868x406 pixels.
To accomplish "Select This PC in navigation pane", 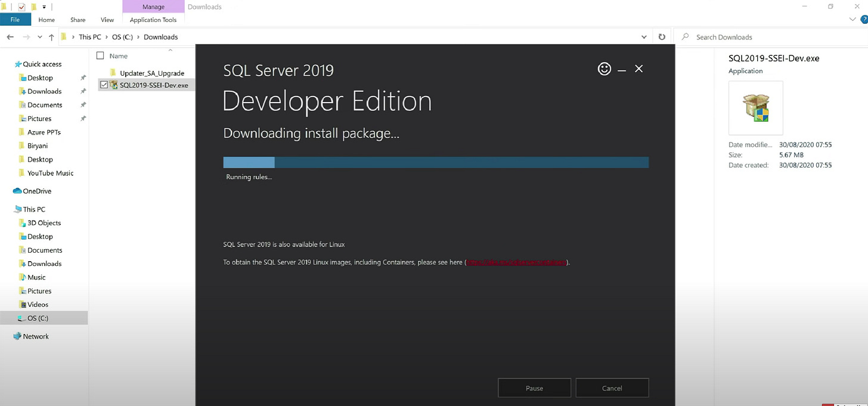I will coord(30,209).
